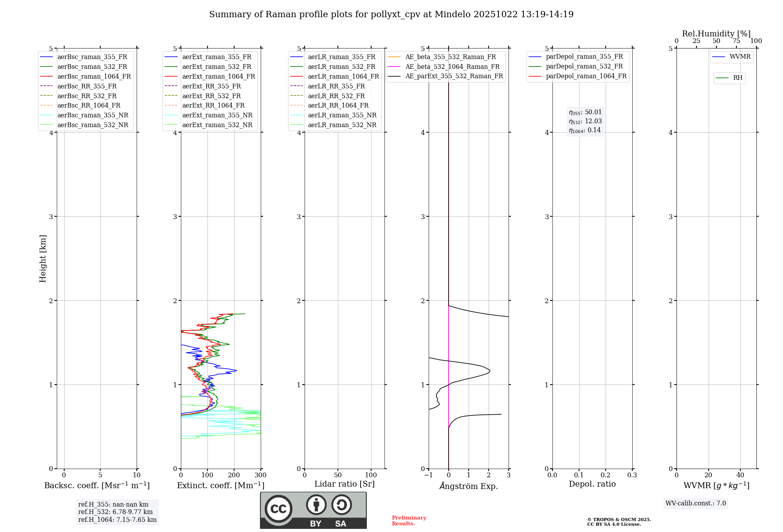This screenshot has width=783, height=532.
Task: Click the Preliminary Results red text
Action: (x=409, y=521)
